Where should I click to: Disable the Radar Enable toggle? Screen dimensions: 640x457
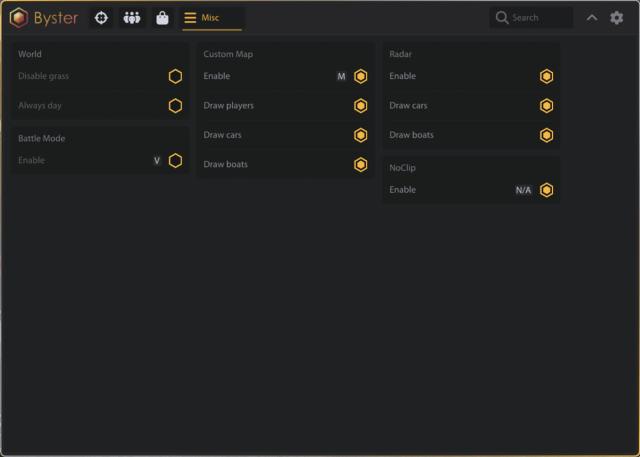(x=547, y=76)
